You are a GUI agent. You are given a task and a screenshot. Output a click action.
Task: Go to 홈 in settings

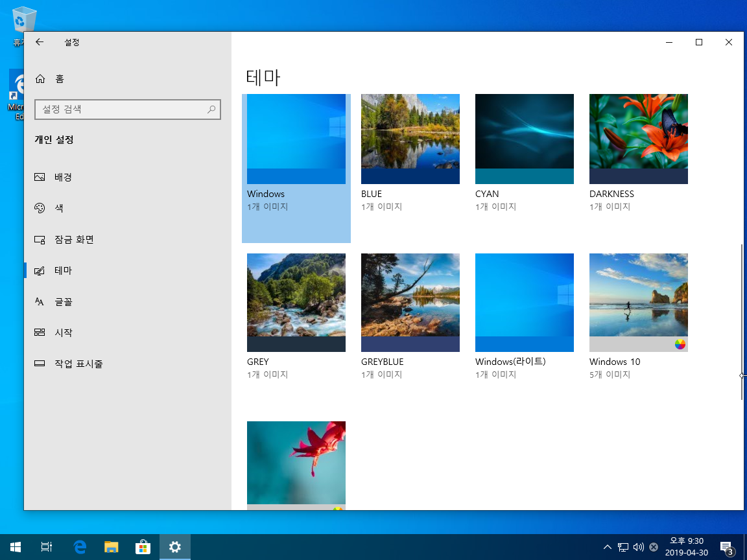pyautogui.click(x=128, y=78)
